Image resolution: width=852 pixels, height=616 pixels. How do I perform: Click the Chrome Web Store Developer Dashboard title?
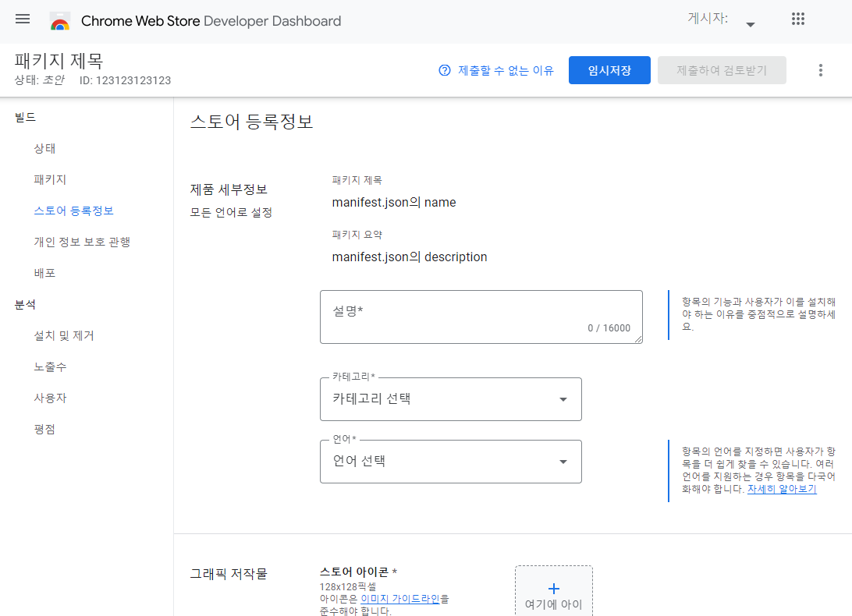211,21
